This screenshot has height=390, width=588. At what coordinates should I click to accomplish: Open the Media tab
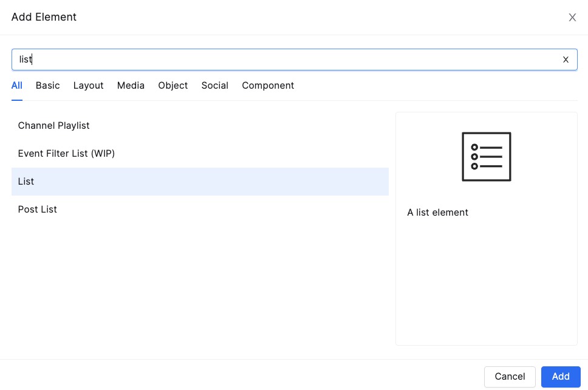[x=131, y=86]
